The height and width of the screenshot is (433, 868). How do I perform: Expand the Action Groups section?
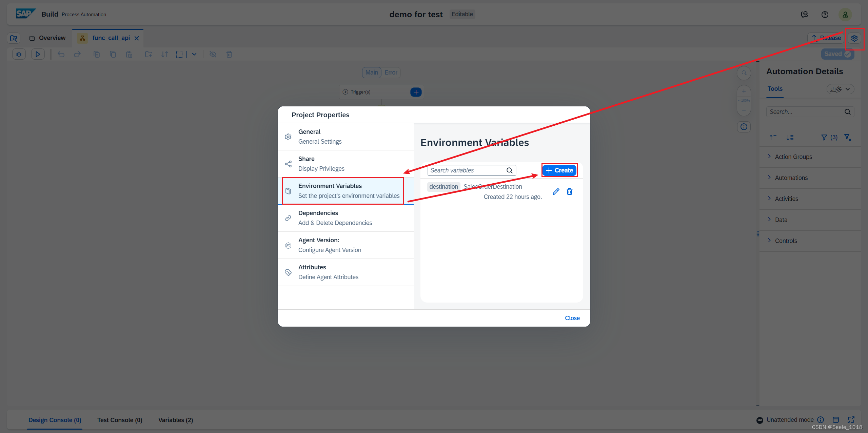(x=793, y=157)
